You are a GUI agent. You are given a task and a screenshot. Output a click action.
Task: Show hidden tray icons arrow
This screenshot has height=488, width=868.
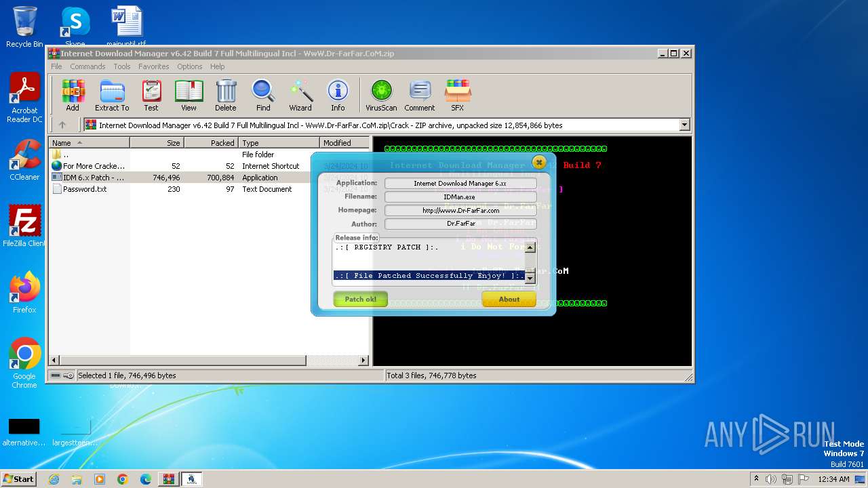point(756,479)
